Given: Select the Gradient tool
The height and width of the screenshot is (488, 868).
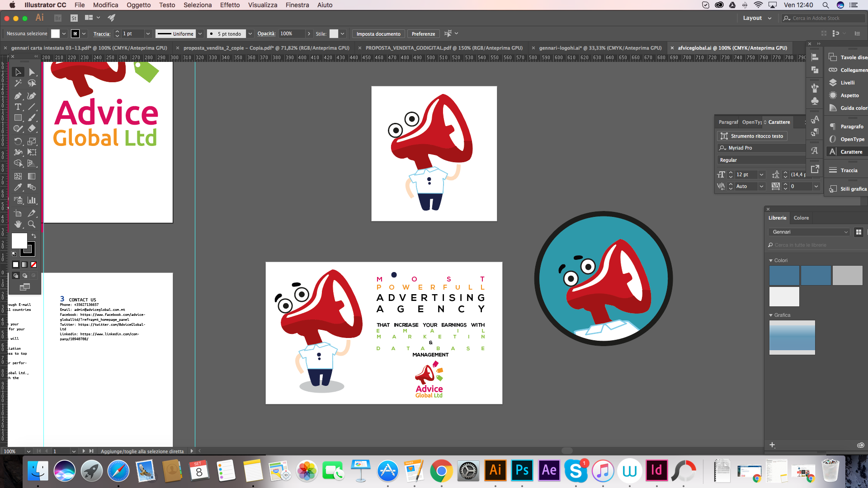Looking at the screenshot, I should click(32, 176).
